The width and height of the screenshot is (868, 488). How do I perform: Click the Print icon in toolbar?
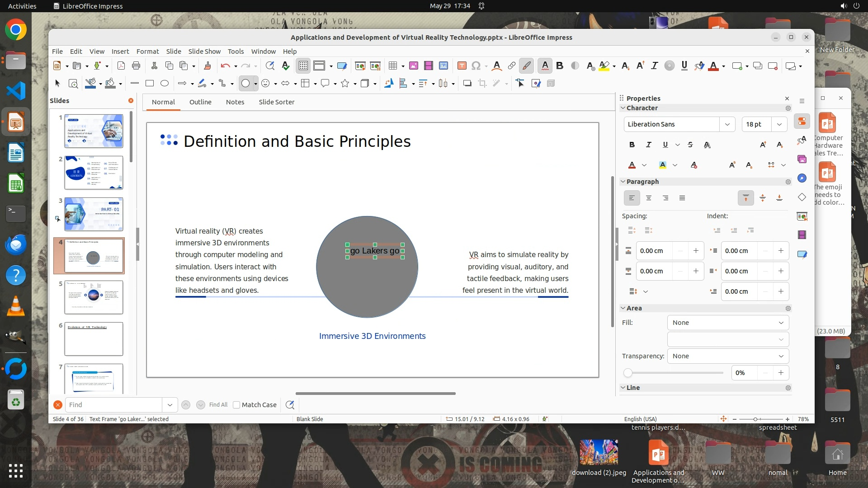pyautogui.click(x=136, y=66)
